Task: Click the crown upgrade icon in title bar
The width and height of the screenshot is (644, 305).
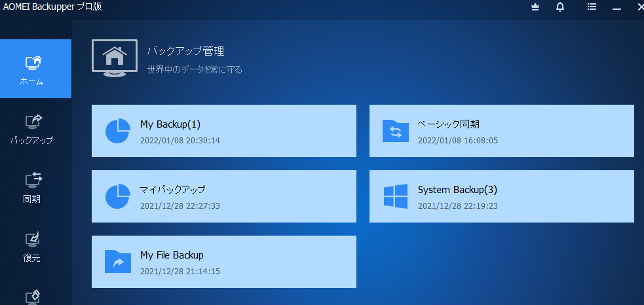Action: point(535,7)
